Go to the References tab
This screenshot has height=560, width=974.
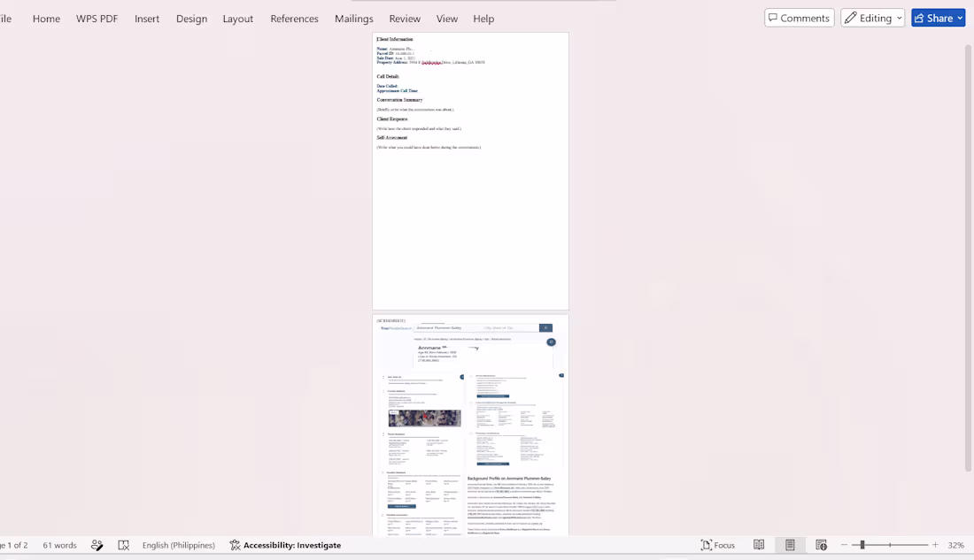[x=294, y=19]
